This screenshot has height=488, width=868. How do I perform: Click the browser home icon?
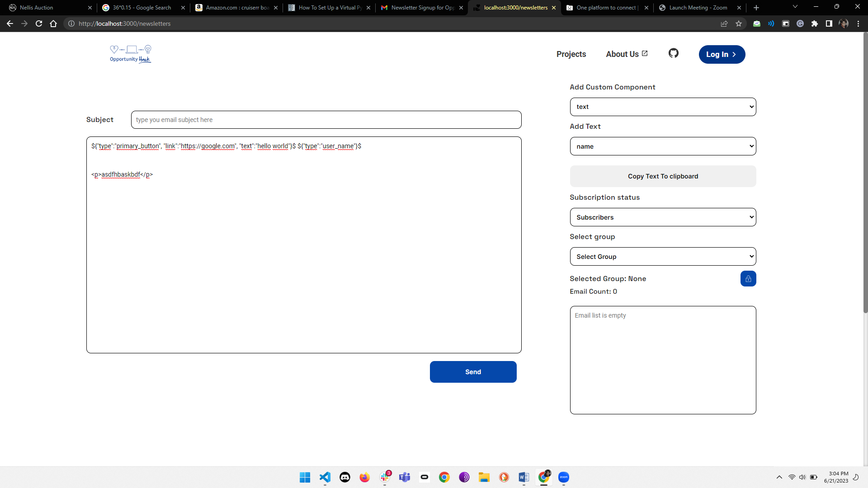coord(53,23)
